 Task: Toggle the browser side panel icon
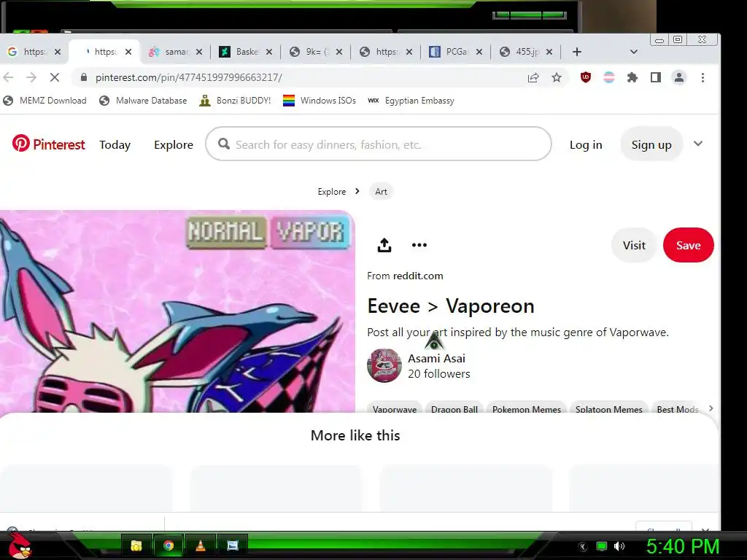[656, 77]
